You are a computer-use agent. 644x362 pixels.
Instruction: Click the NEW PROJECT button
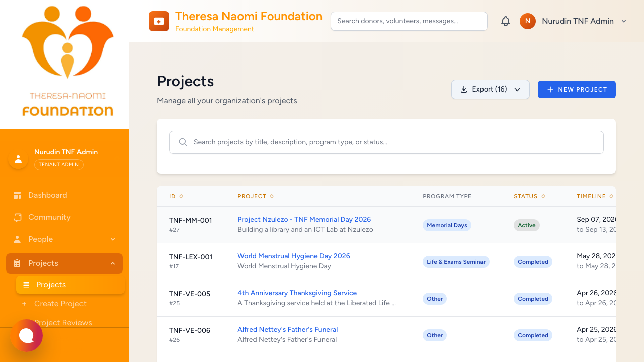(577, 89)
